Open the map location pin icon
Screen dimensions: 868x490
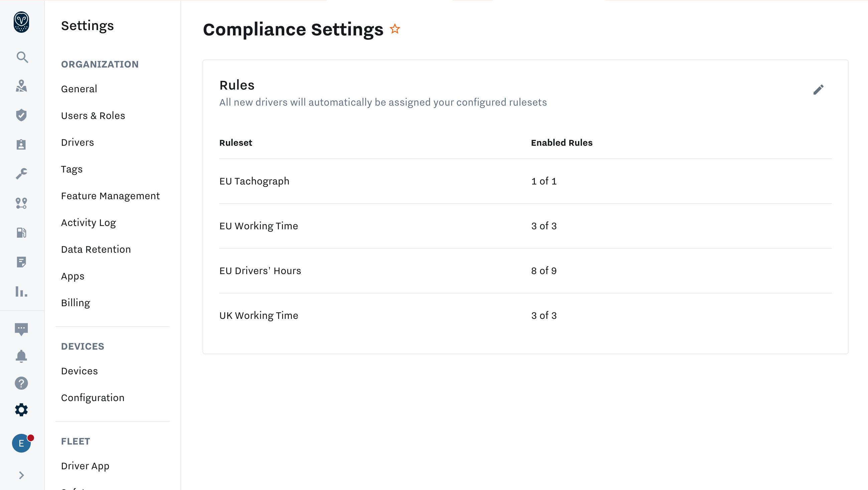[x=22, y=86]
